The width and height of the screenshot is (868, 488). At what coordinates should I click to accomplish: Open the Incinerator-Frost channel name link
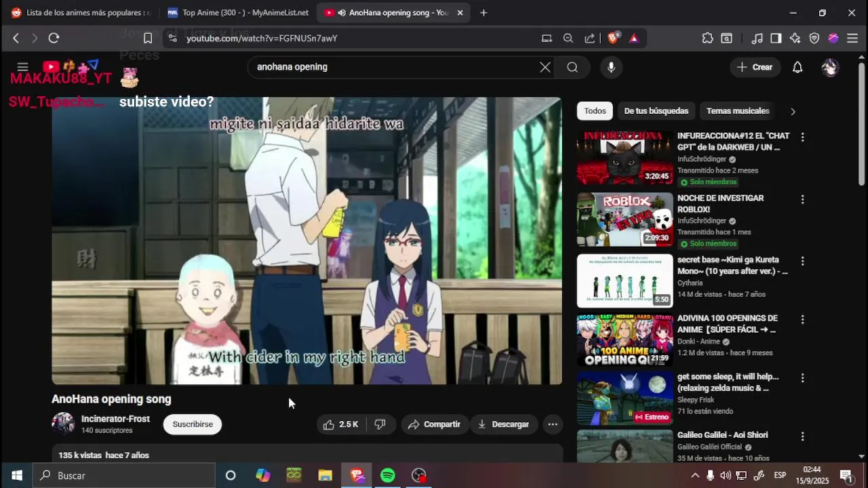(115, 419)
